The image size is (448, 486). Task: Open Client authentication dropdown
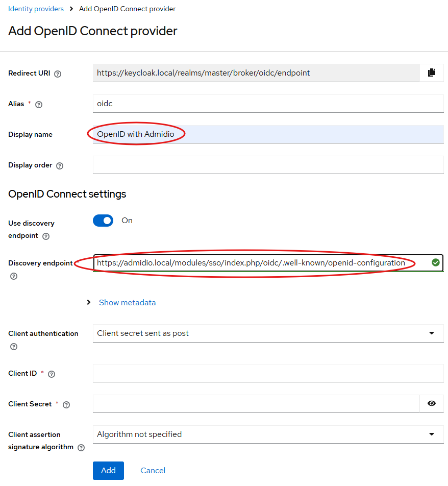[x=268, y=333]
